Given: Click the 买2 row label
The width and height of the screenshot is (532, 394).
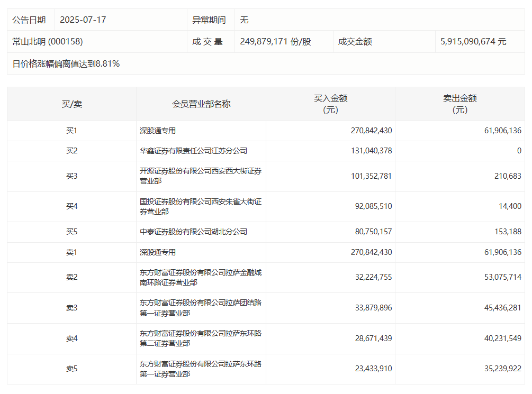Looking at the screenshot, I should [x=71, y=151].
